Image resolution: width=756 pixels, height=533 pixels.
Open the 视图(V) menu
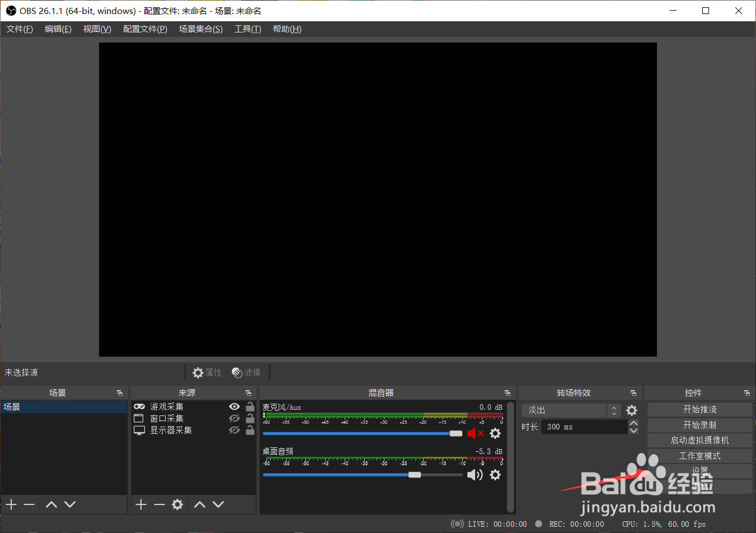pos(97,29)
